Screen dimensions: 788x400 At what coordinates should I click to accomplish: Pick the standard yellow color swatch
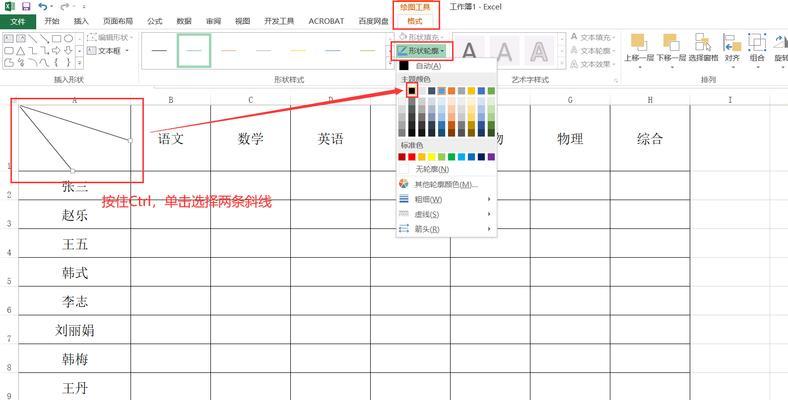click(x=432, y=157)
